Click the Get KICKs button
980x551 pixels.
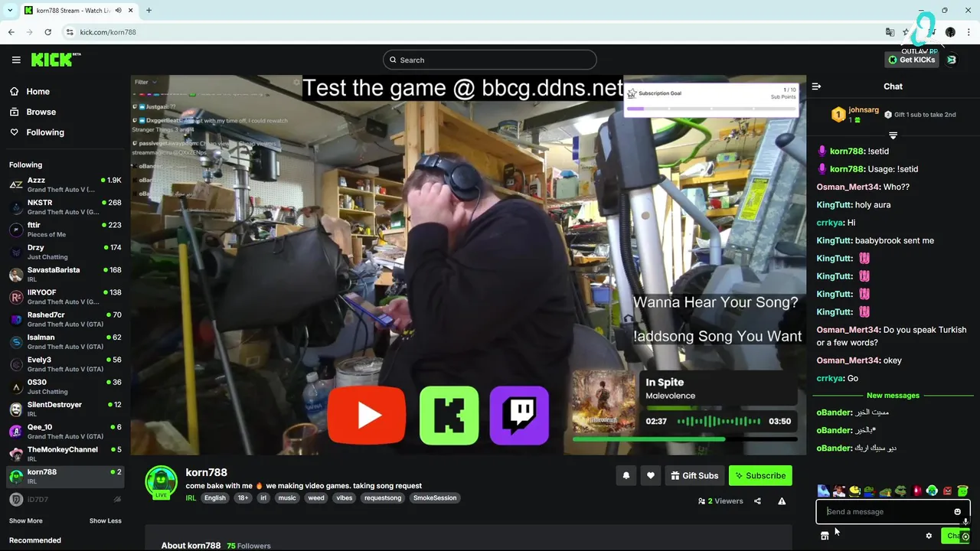pyautogui.click(x=911, y=60)
